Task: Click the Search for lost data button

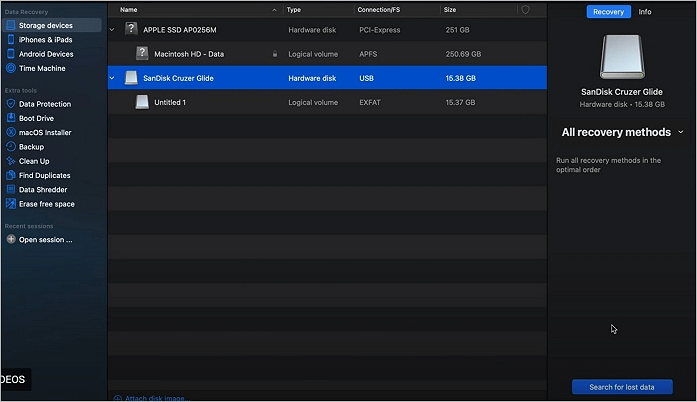Action: 621,387
